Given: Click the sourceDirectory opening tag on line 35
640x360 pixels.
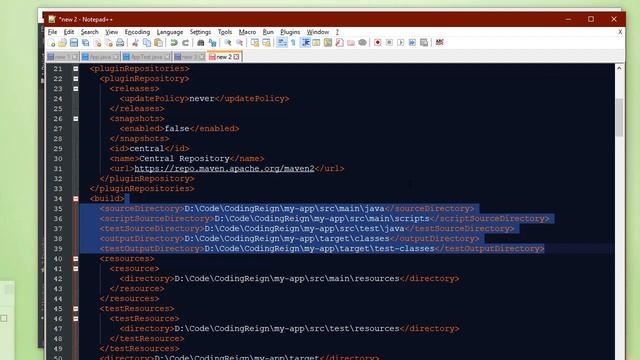Looking at the screenshot, I should 142,209.
